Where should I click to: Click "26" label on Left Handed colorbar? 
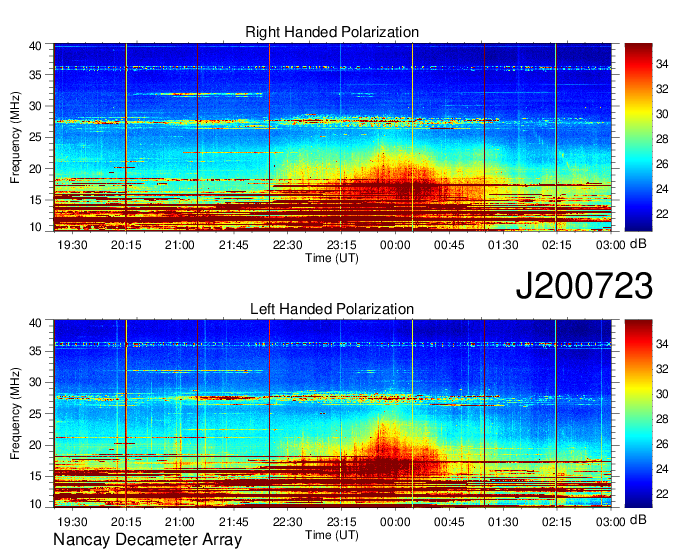[662, 444]
